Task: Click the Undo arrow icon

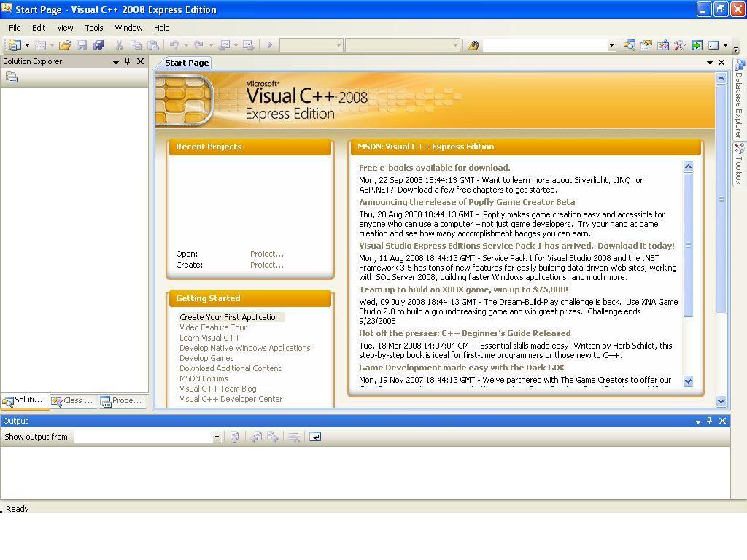Action: [x=174, y=45]
